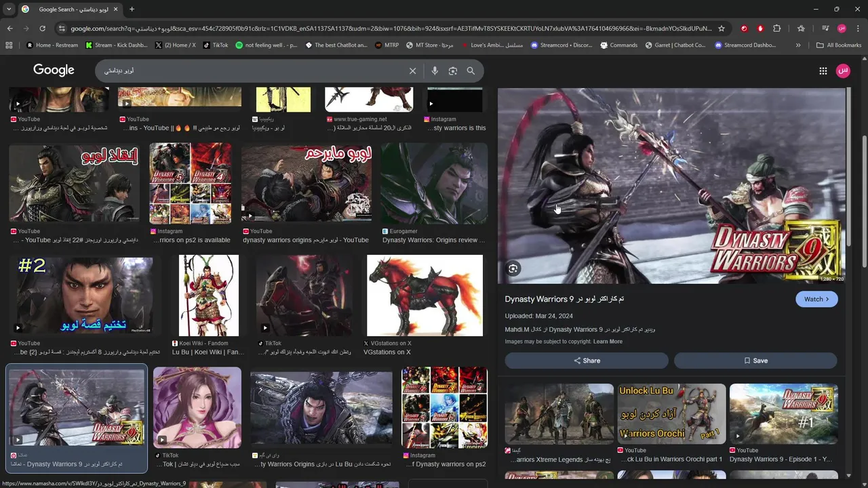Open Unlock Lu Bu Warriors Orochi thumbnail

[x=671, y=413]
